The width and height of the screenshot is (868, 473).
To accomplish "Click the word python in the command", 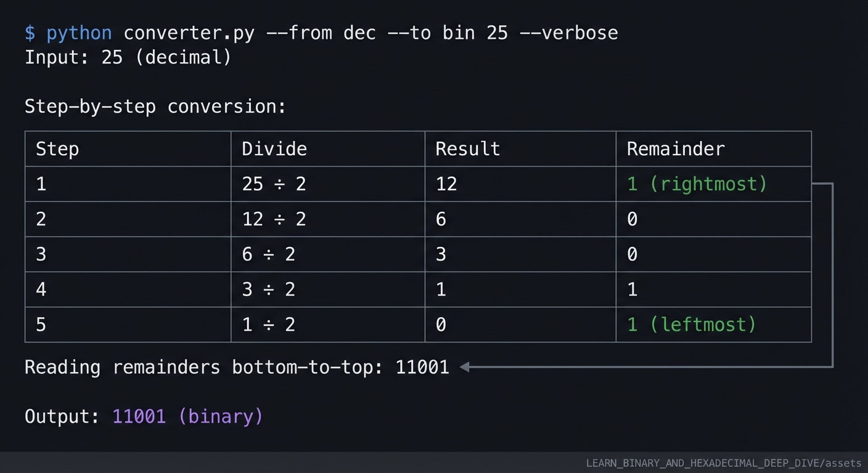I will (79, 33).
